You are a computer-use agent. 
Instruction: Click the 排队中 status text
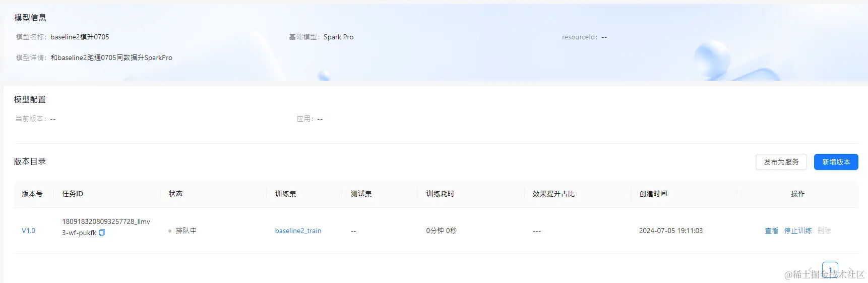click(x=186, y=231)
